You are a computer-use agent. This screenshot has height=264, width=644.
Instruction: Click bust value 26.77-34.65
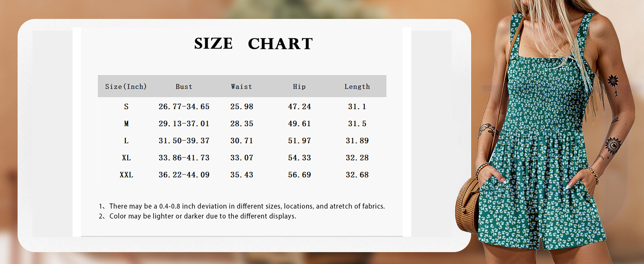[x=184, y=106]
